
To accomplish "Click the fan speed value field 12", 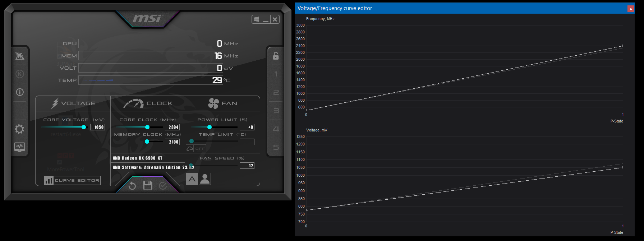I will [x=247, y=166].
